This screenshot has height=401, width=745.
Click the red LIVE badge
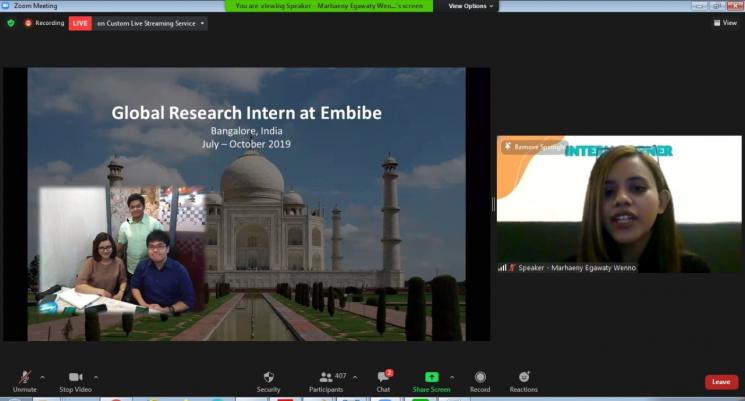(80, 23)
